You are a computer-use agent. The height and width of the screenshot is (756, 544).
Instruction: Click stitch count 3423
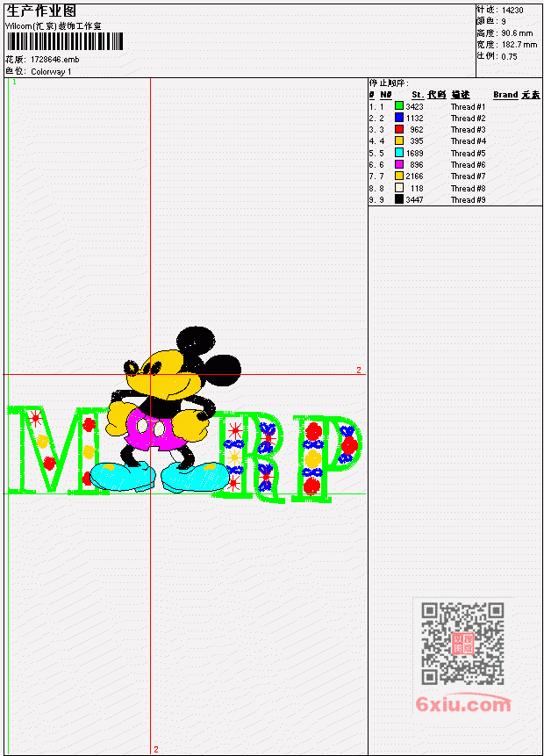point(414,106)
